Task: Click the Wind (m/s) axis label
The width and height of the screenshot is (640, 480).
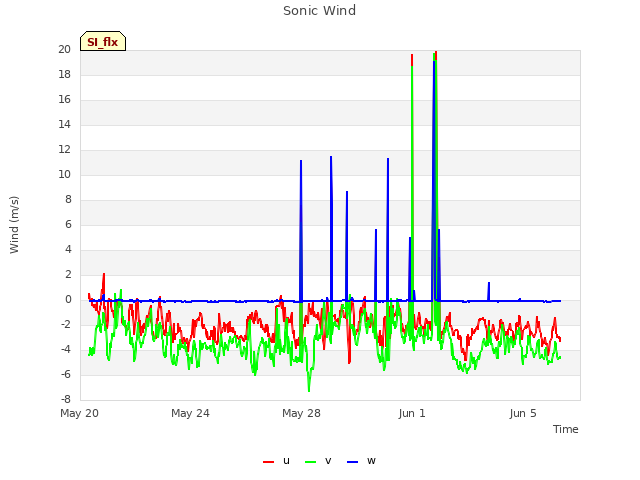Action: tap(14, 225)
